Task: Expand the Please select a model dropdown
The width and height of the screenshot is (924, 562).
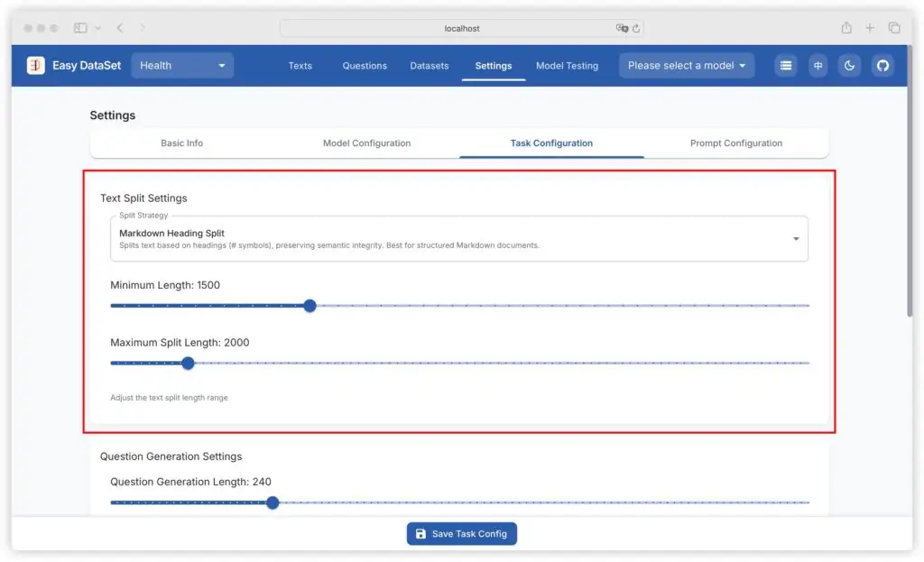Action: (x=686, y=65)
